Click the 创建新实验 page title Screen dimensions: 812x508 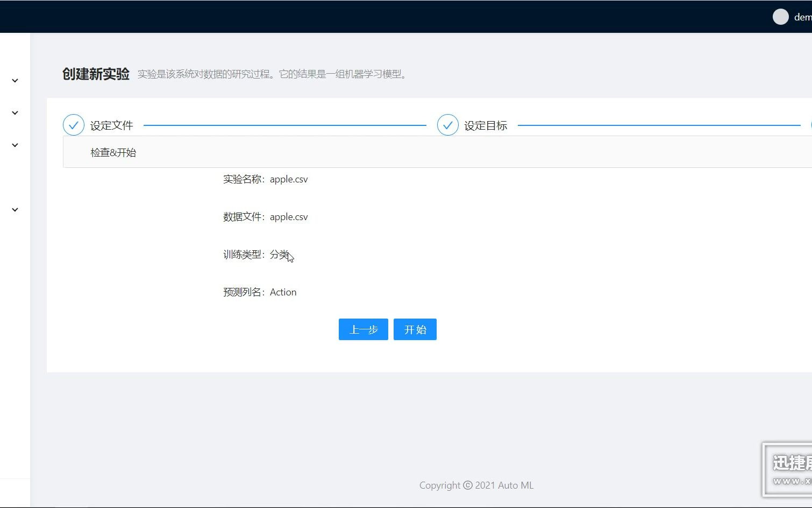click(96, 74)
